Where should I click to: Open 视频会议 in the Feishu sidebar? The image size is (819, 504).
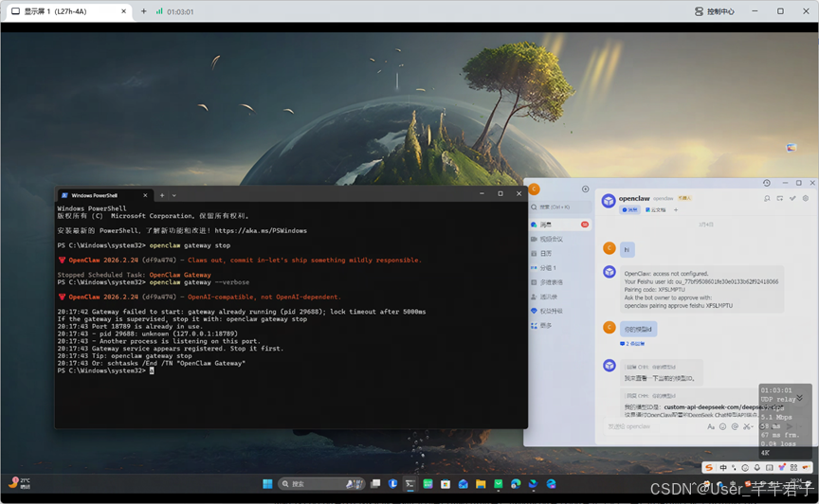click(559, 239)
